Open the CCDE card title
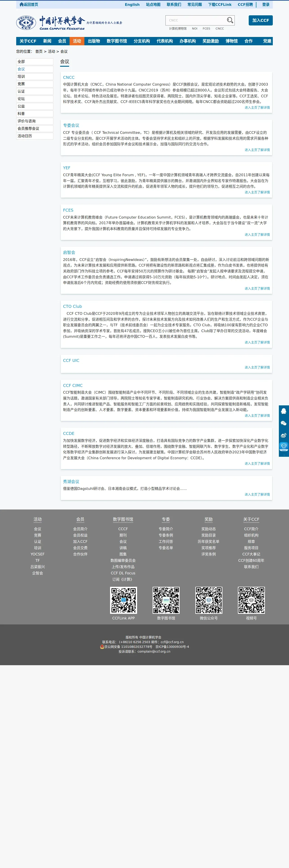The height and width of the screenshot is (868, 289). 69,433
